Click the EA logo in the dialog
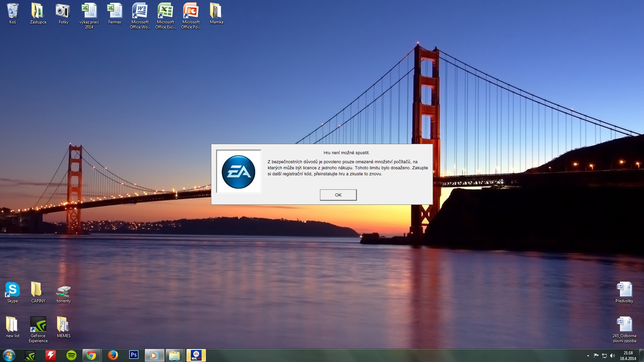The image size is (644, 362). pos(238,172)
